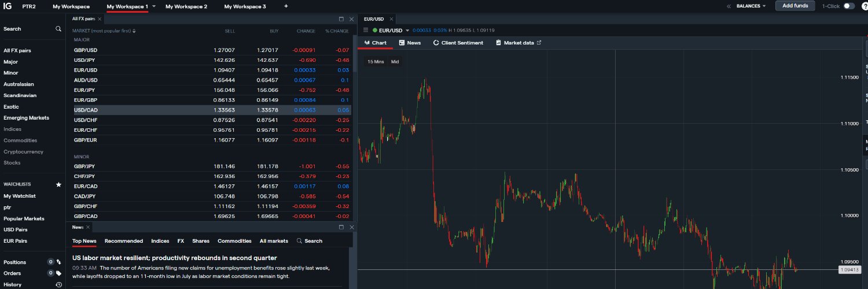Screen dimensions: 868x289
Task: Select the Recommended news tab
Action: tap(124, 241)
